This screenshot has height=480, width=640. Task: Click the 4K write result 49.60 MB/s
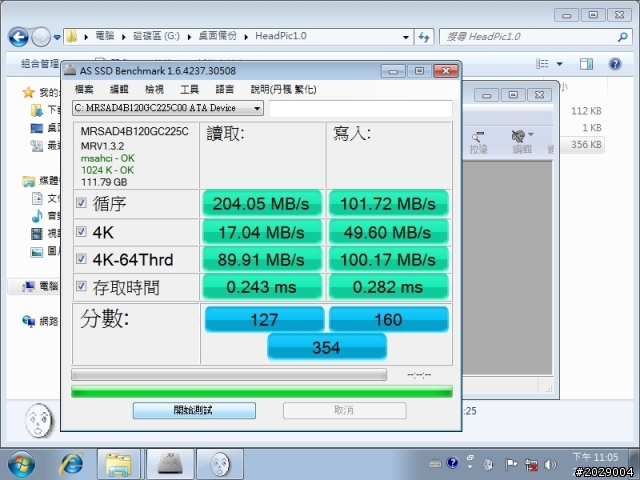(x=389, y=232)
